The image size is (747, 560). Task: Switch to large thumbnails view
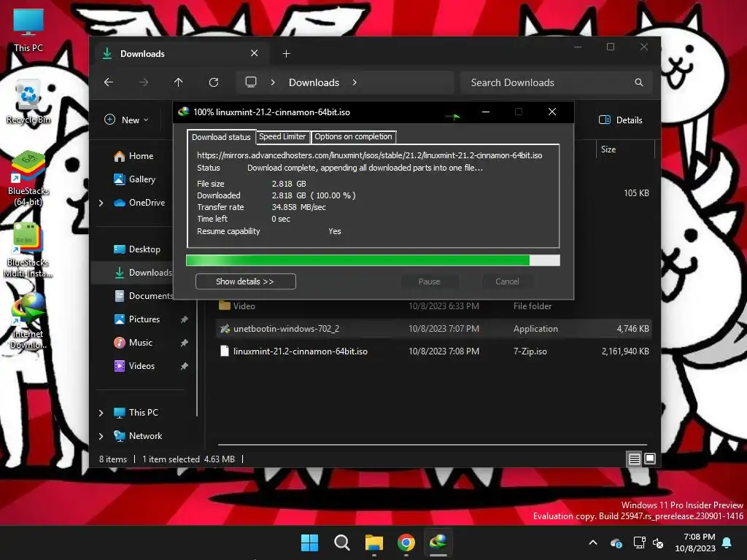click(x=650, y=459)
